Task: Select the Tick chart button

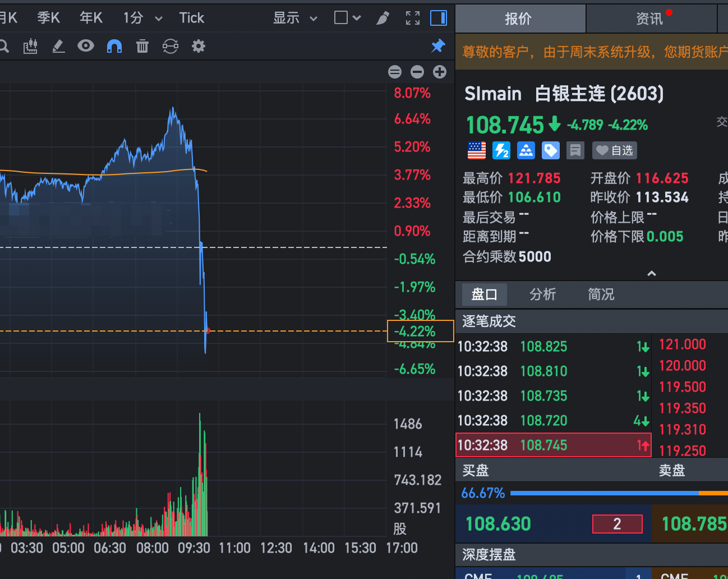Action: coord(191,19)
